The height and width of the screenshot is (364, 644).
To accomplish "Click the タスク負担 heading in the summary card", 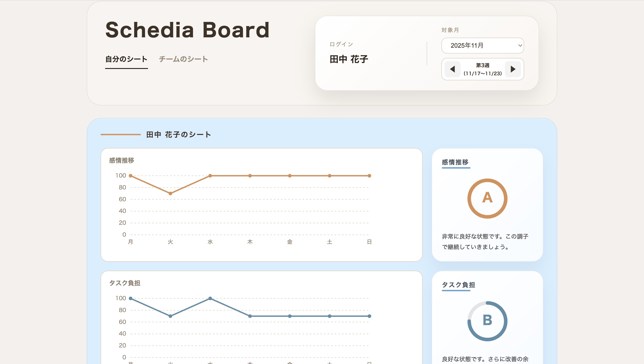I will 458,284.
